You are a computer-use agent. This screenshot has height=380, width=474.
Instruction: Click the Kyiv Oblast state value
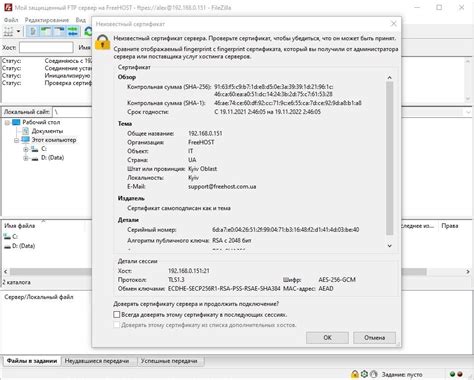202,169
